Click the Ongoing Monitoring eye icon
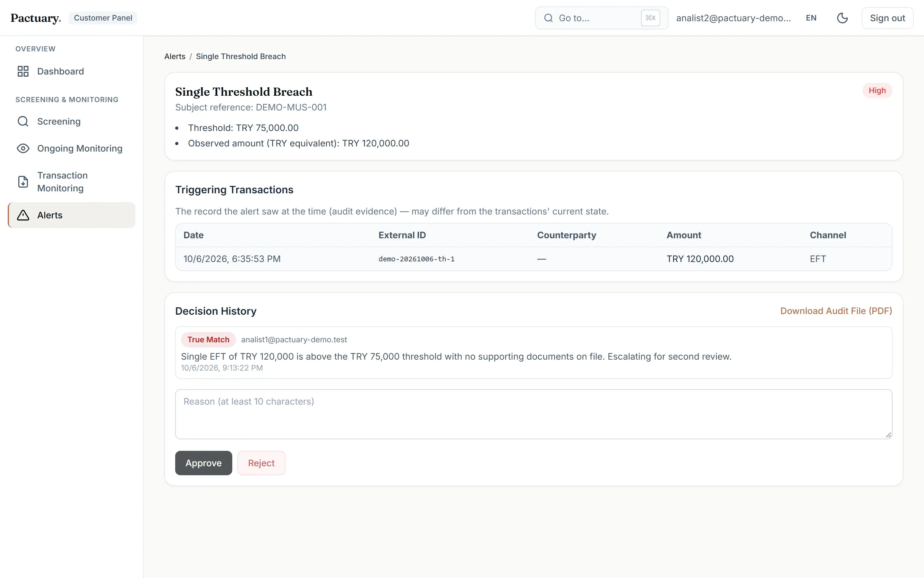 pos(23,148)
